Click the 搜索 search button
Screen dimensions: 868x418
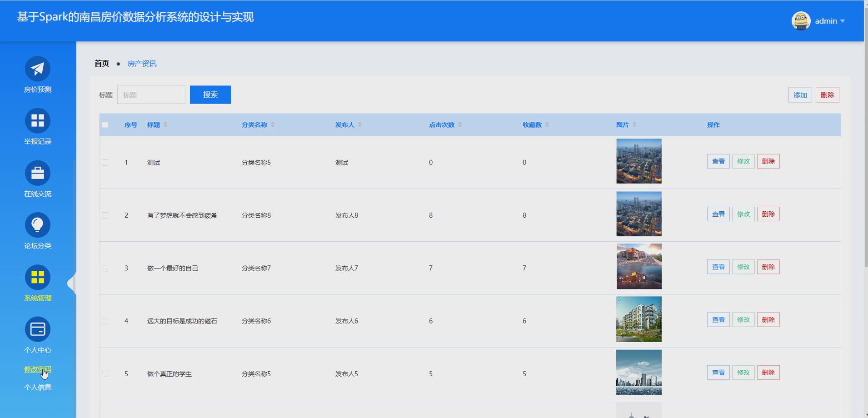click(210, 95)
